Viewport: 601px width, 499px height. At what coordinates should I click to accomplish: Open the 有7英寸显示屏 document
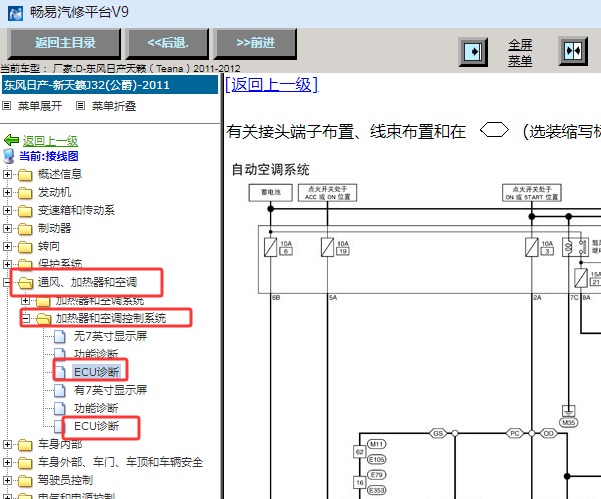pos(110,390)
